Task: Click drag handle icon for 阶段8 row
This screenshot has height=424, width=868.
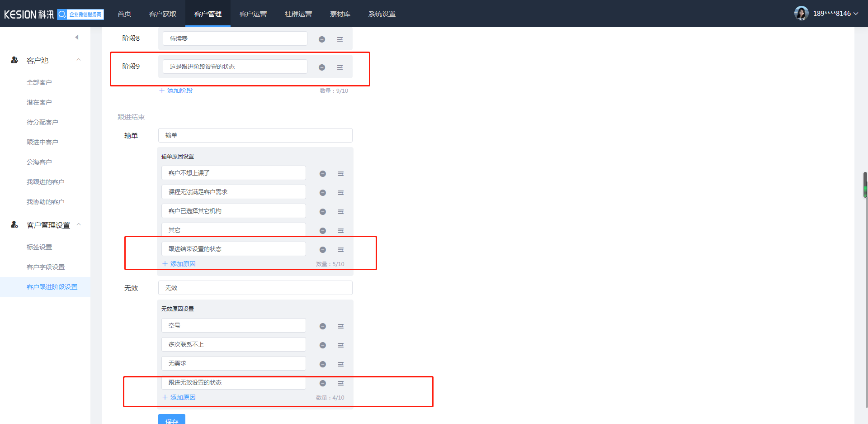Action: pos(340,39)
